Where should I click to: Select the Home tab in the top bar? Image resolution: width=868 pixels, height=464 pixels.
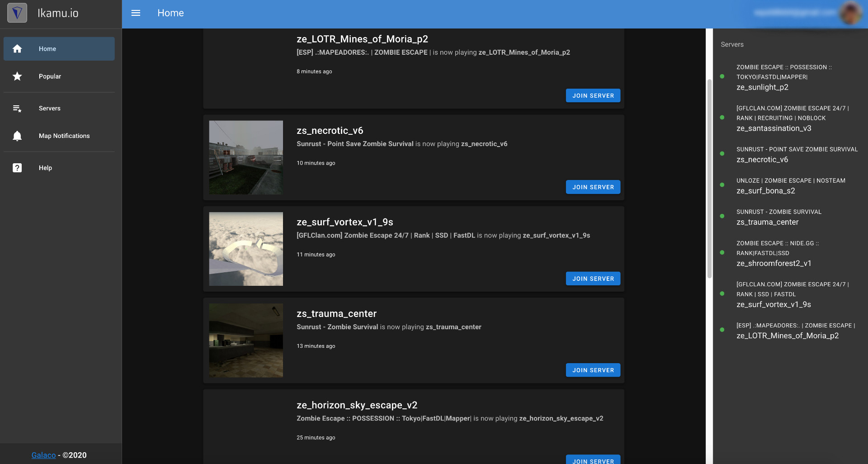[x=170, y=13]
